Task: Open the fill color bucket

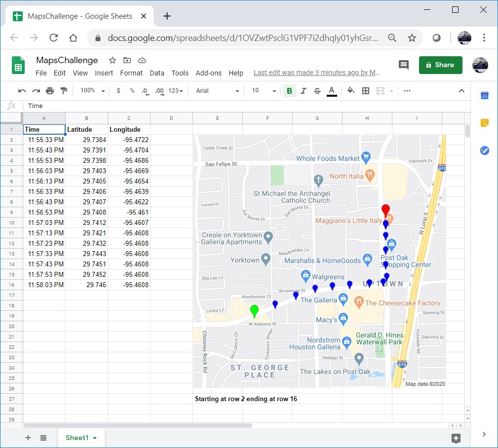Action: 350,91
